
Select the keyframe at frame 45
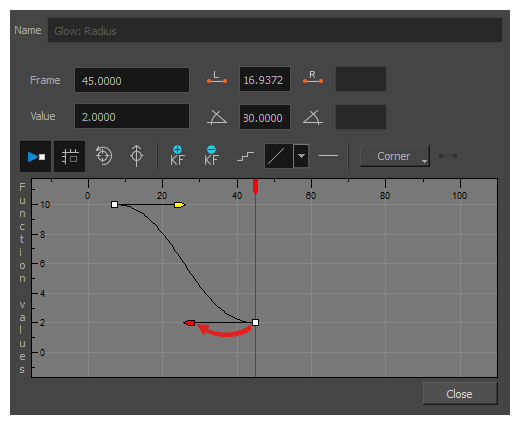(255, 322)
